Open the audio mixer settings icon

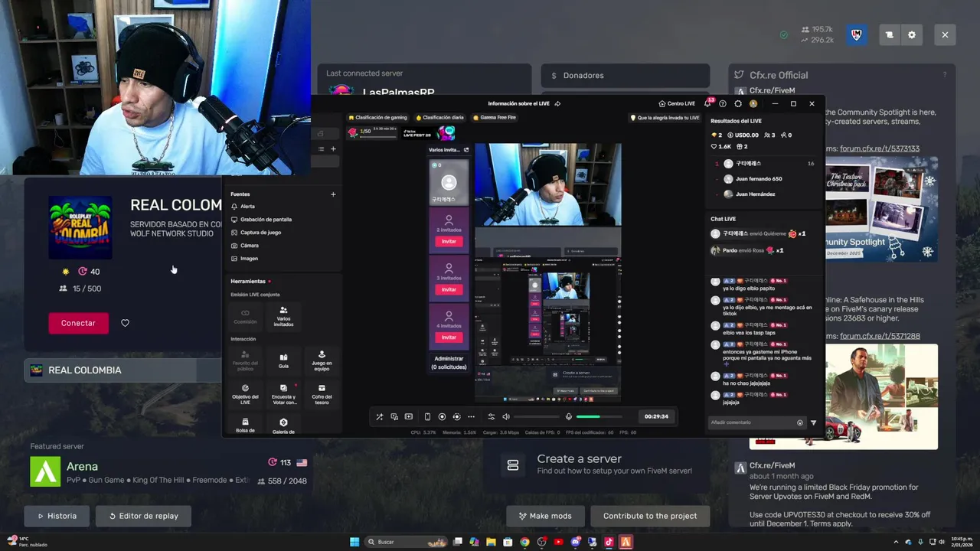pyautogui.click(x=492, y=416)
